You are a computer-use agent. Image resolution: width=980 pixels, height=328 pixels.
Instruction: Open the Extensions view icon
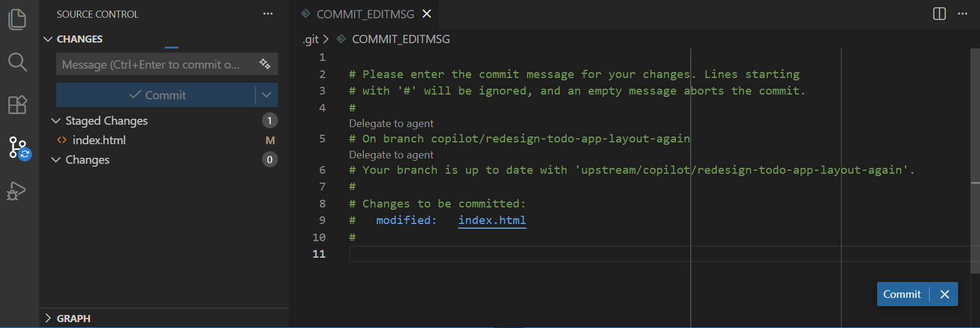click(18, 105)
